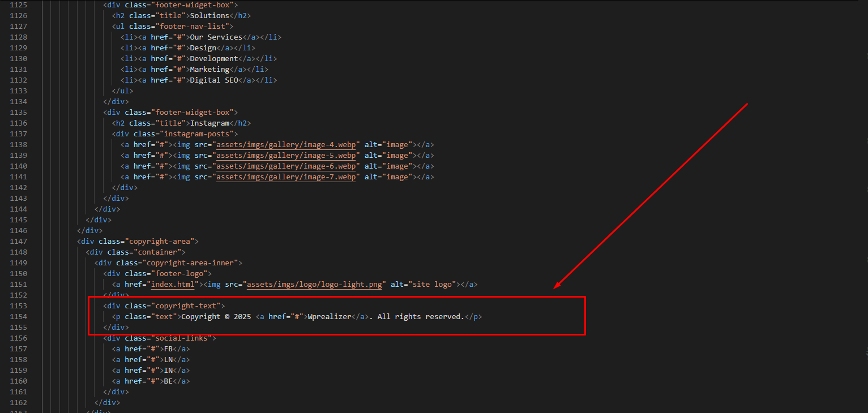Click the "copyright-area-inner" class value
This screenshot has height=413, width=868.
point(194,263)
